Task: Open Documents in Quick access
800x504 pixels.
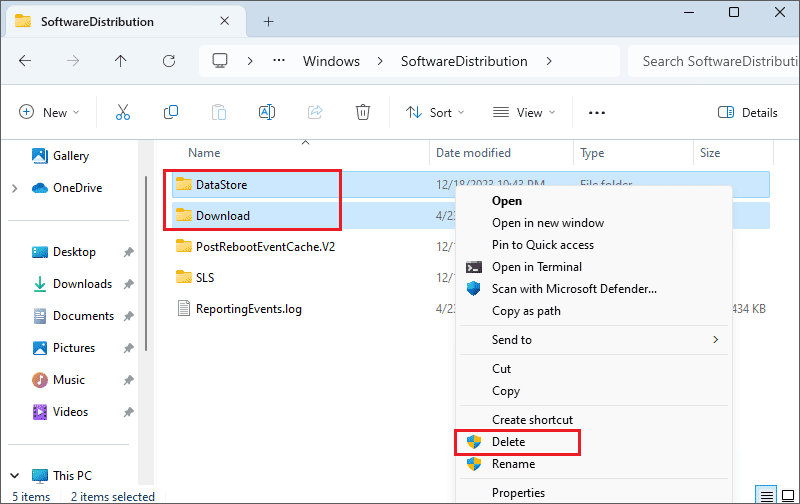Action: click(x=73, y=316)
